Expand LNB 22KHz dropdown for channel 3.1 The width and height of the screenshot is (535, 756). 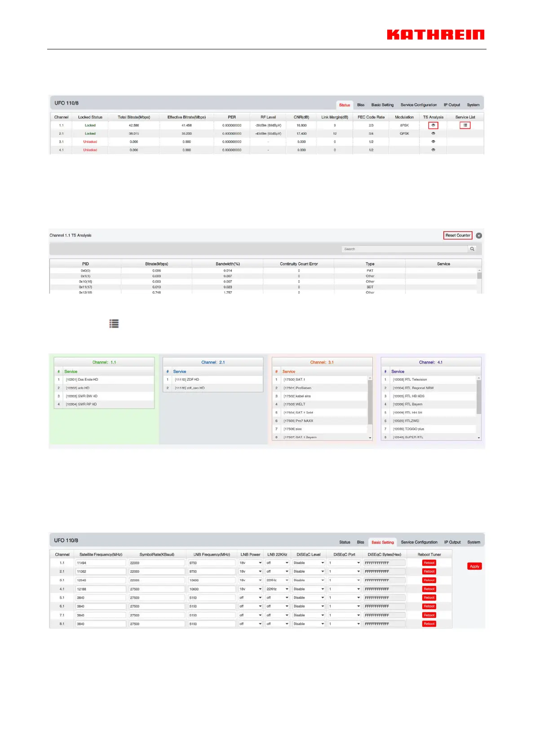click(277, 580)
